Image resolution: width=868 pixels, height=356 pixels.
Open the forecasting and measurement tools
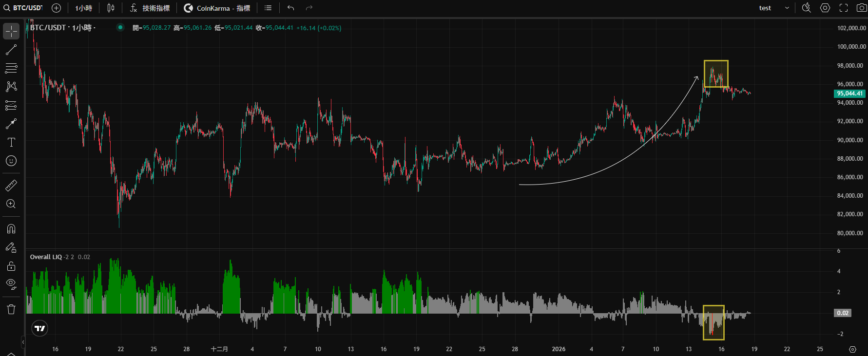11,105
